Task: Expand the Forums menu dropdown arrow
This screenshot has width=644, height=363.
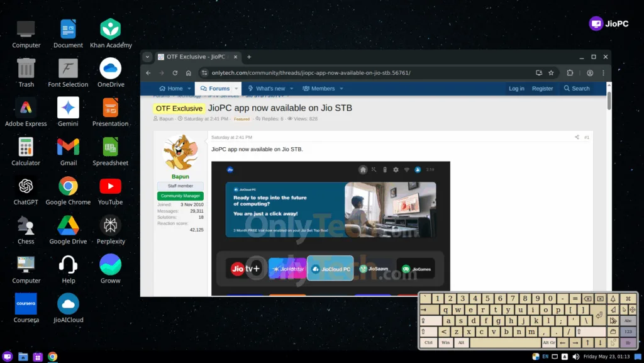Action: click(236, 89)
